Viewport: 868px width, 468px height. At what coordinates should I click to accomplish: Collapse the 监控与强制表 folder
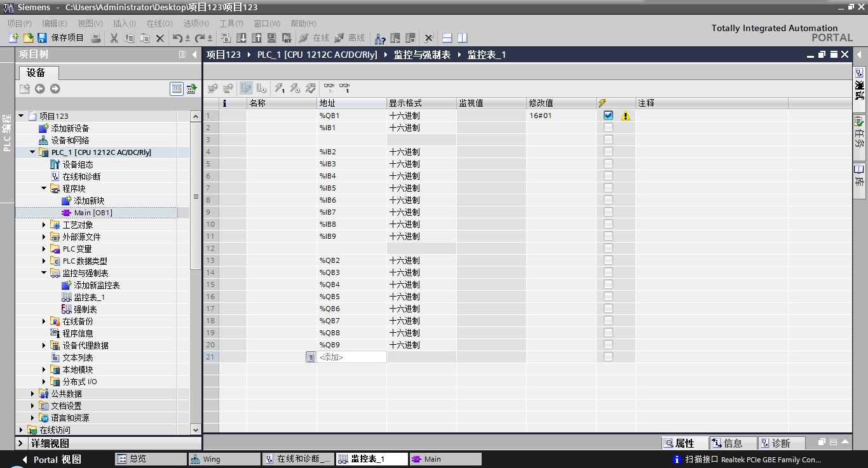(x=44, y=273)
